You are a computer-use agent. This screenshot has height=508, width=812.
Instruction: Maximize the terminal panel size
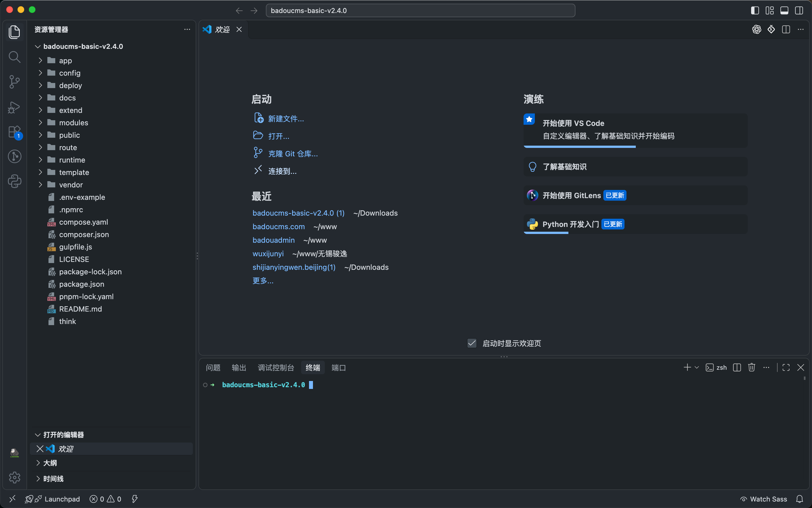[x=786, y=367]
